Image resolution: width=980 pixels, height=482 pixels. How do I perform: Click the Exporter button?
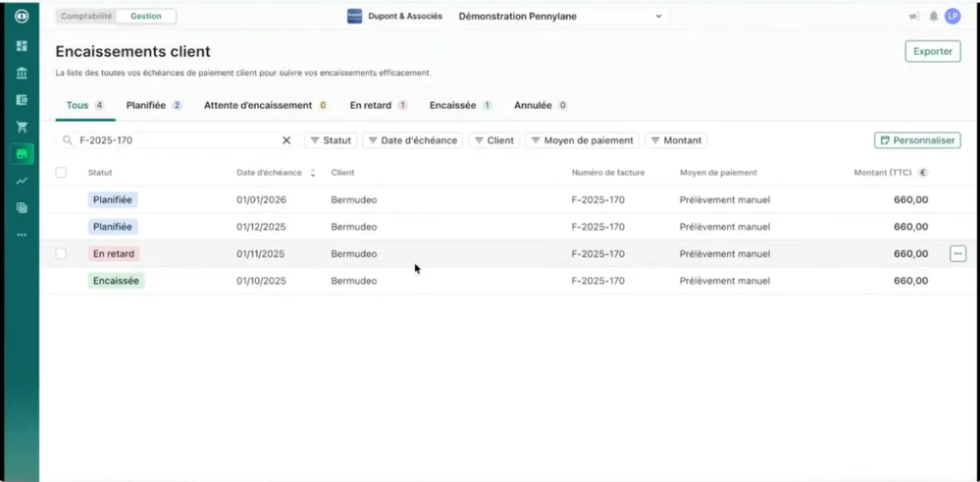tap(932, 51)
